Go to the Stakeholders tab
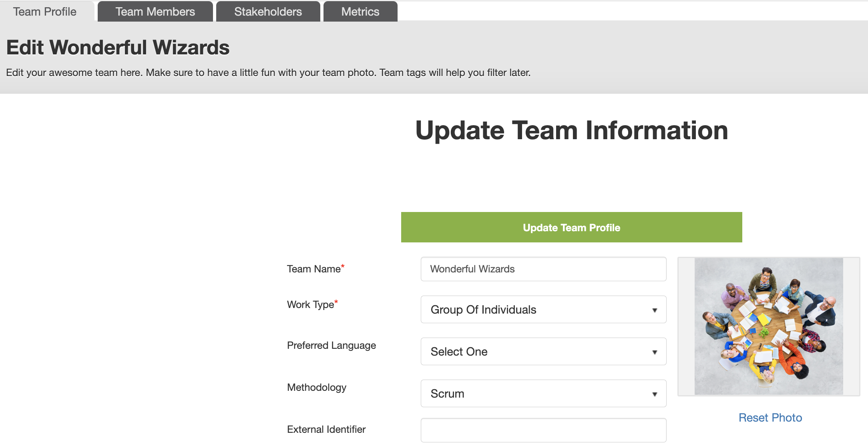868x448 pixels. tap(268, 12)
